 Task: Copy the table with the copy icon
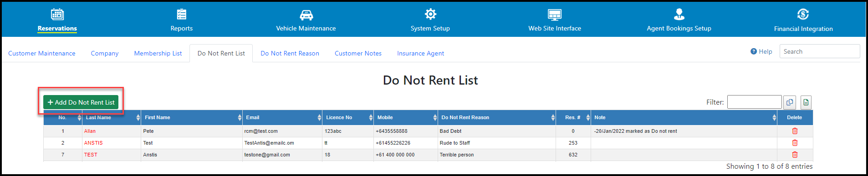pos(790,102)
